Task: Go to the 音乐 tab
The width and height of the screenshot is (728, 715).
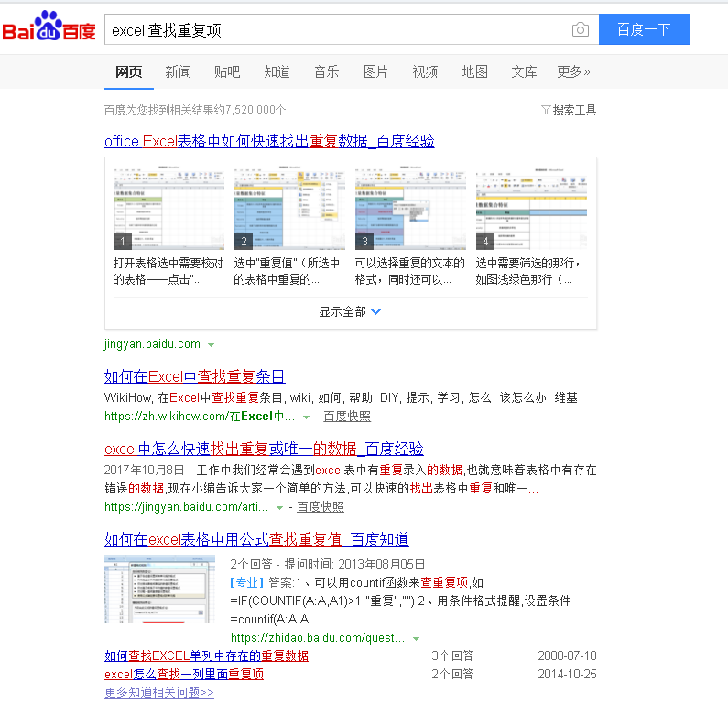Action: click(x=326, y=72)
